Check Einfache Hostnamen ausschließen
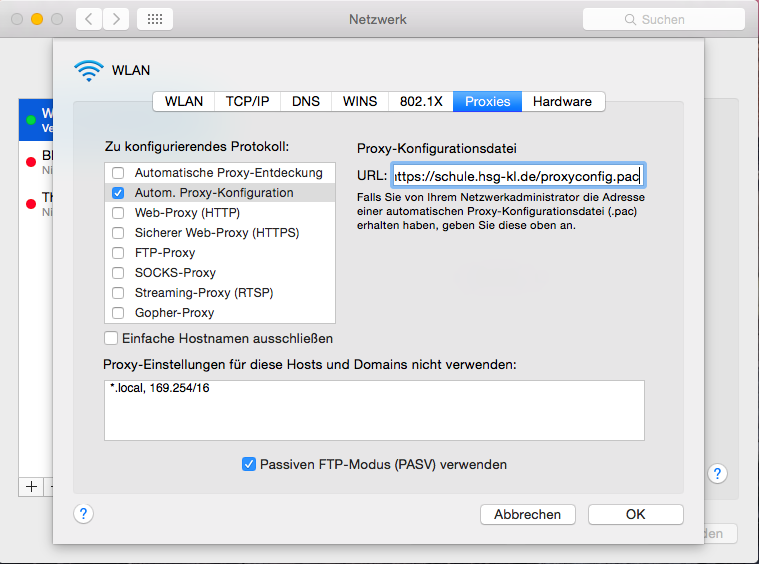 (x=112, y=339)
